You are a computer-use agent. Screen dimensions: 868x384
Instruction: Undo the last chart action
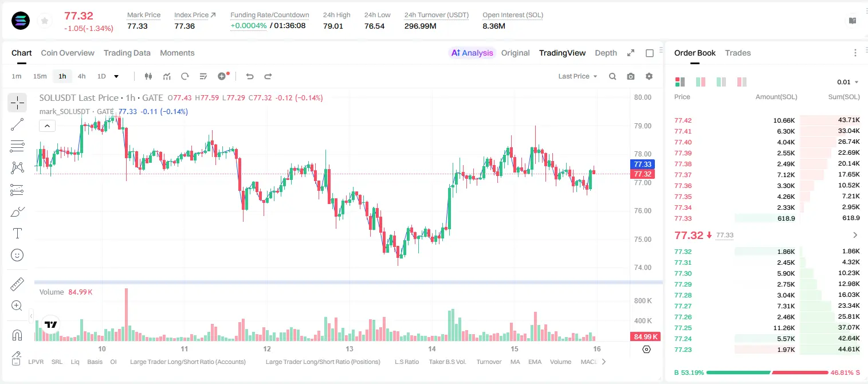click(x=249, y=76)
